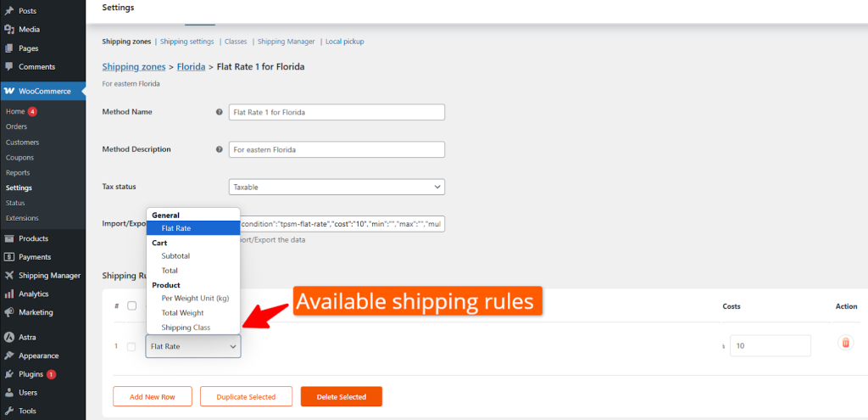
Task: Expand the Tax status dropdown
Action: point(337,187)
